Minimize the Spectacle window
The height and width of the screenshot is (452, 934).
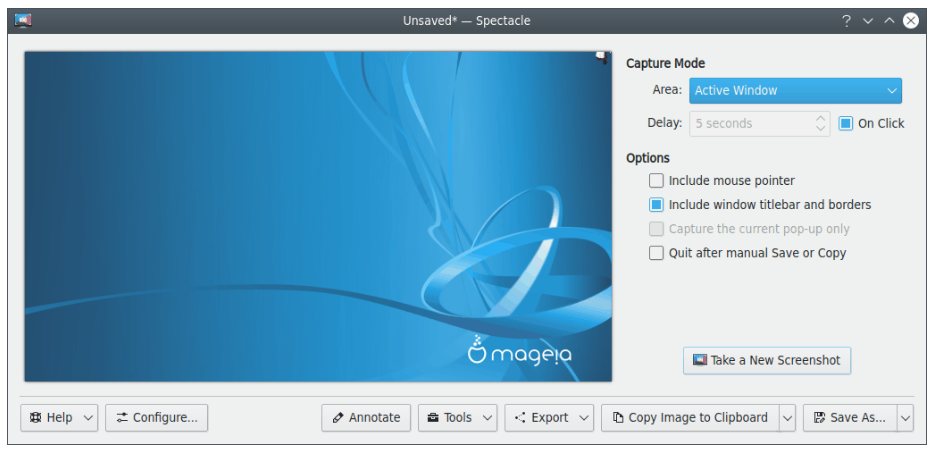[868, 21]
